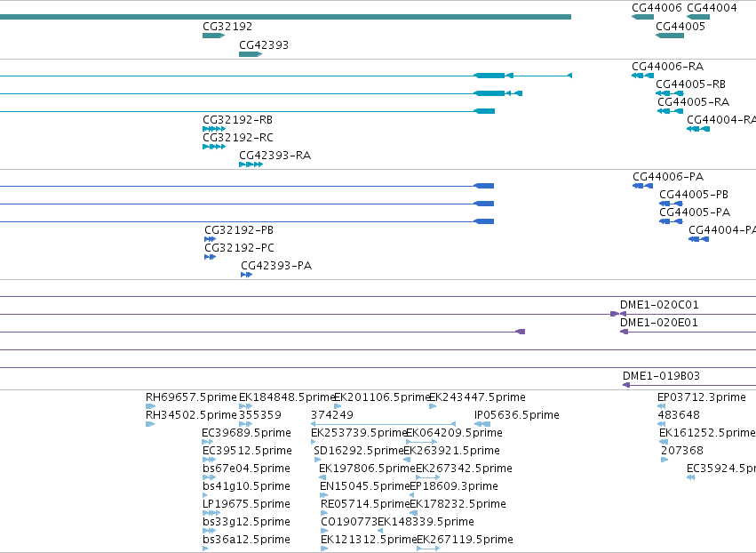Select the EK064209.5prime feature
This screenshot has width=756, height=553.
pyautogui.click(x=421, y=442)
